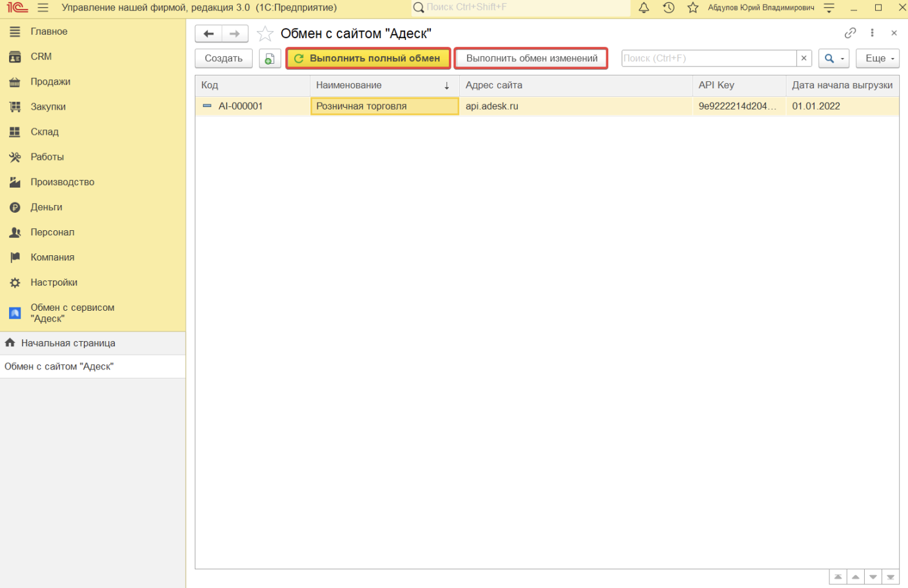Click the Адрес сайта column header
908x588 pixels.
[576, 85]
